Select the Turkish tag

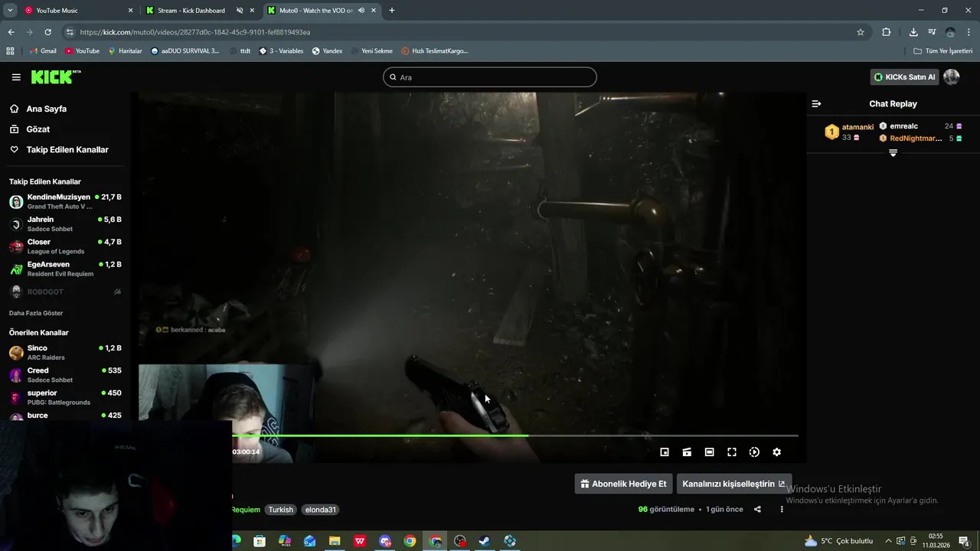click(x=280, y=510)
